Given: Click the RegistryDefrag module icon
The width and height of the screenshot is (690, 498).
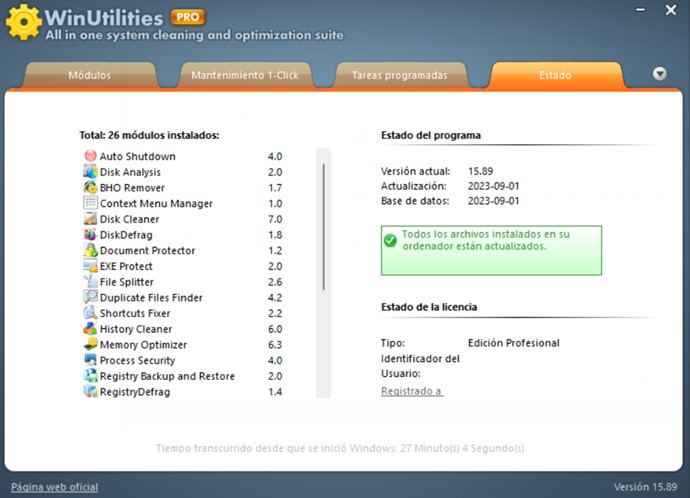Looking at the screenshot, I should pyautogui.click(x=90, y=392).
